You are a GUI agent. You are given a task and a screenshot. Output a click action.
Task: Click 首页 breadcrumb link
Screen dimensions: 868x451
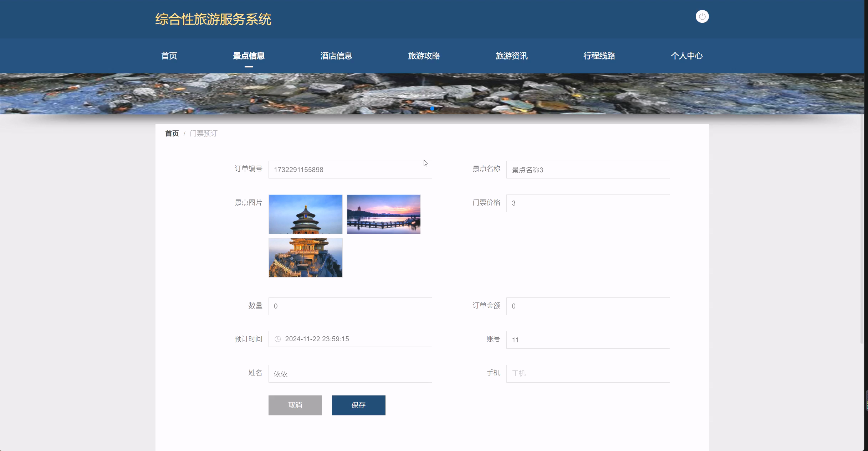[172, 134]
